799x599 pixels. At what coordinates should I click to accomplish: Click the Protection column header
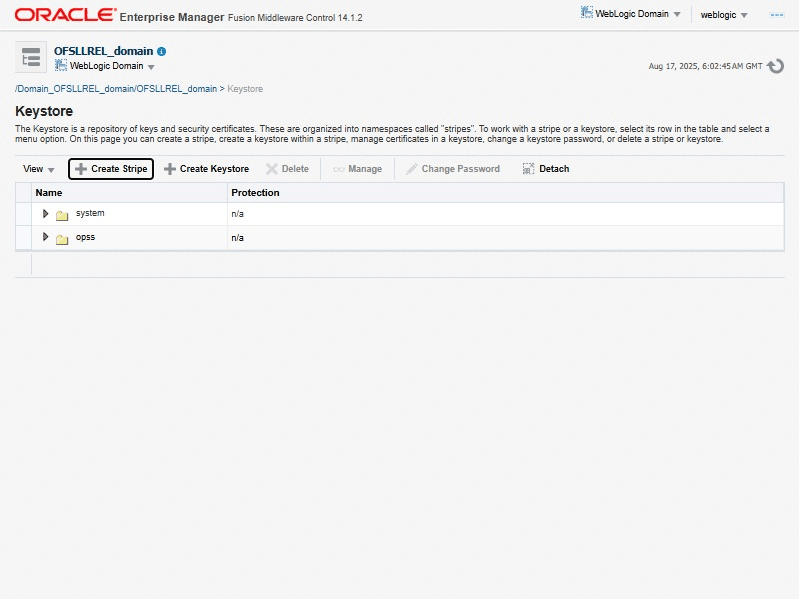pyautogui.click(x=505, y=193)
